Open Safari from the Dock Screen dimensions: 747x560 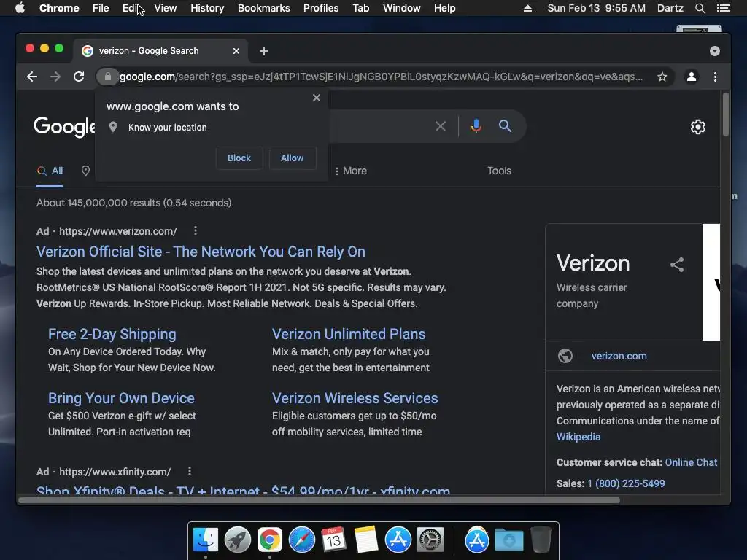302,540
